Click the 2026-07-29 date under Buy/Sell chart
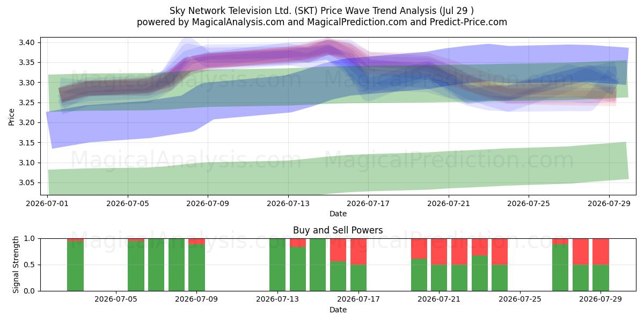 [601, 299]
